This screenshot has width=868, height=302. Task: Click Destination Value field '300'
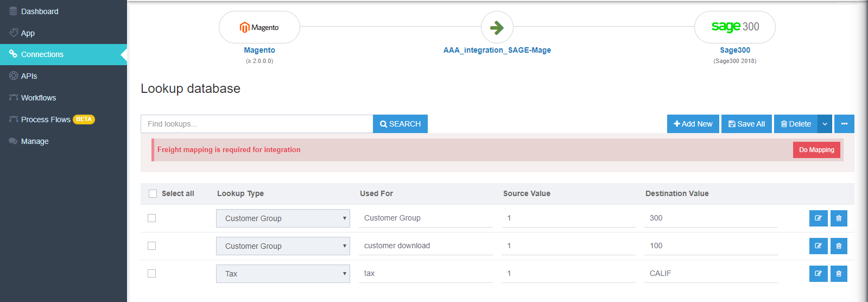711,218
